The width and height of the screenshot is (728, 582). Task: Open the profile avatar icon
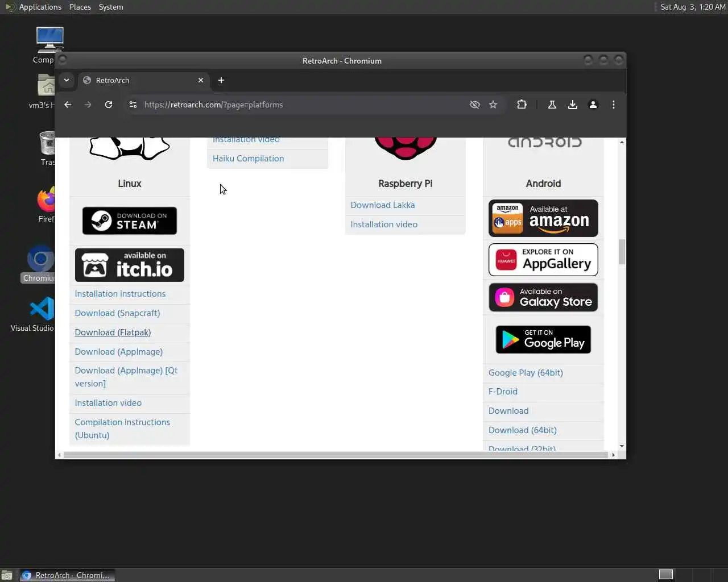click(x=593, y=105)
